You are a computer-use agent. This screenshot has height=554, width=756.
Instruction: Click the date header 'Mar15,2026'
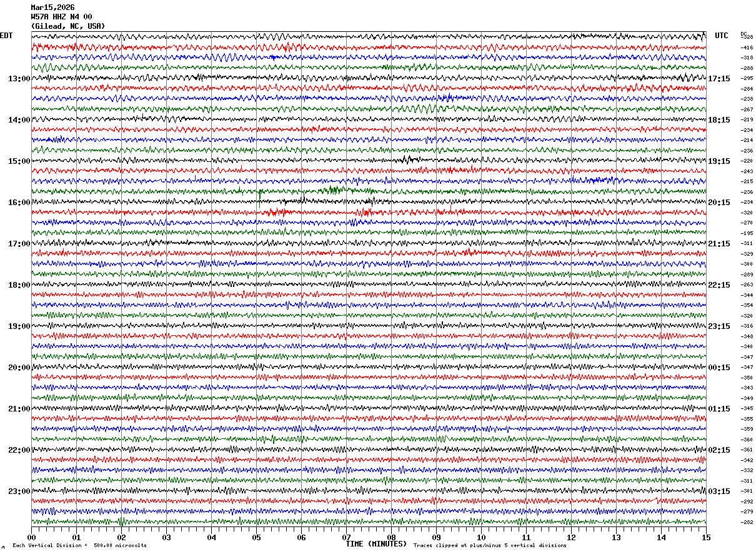coord(52,8)
